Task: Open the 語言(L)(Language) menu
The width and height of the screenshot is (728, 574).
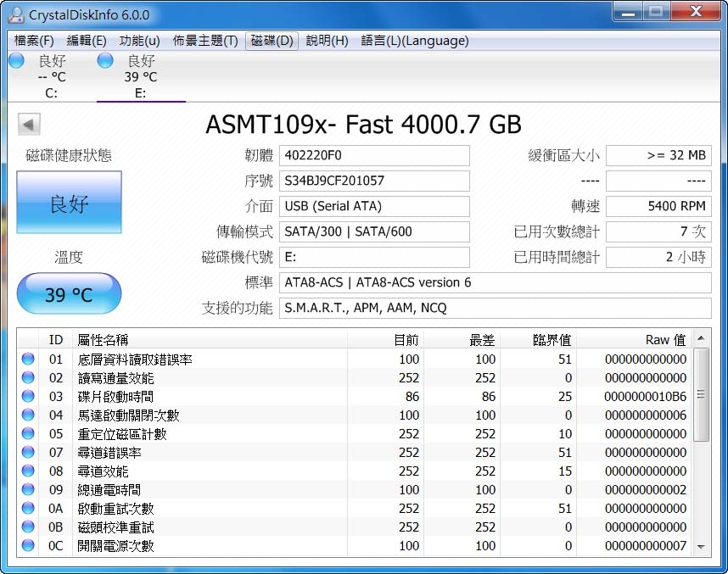Action: (x=415, y=41)
